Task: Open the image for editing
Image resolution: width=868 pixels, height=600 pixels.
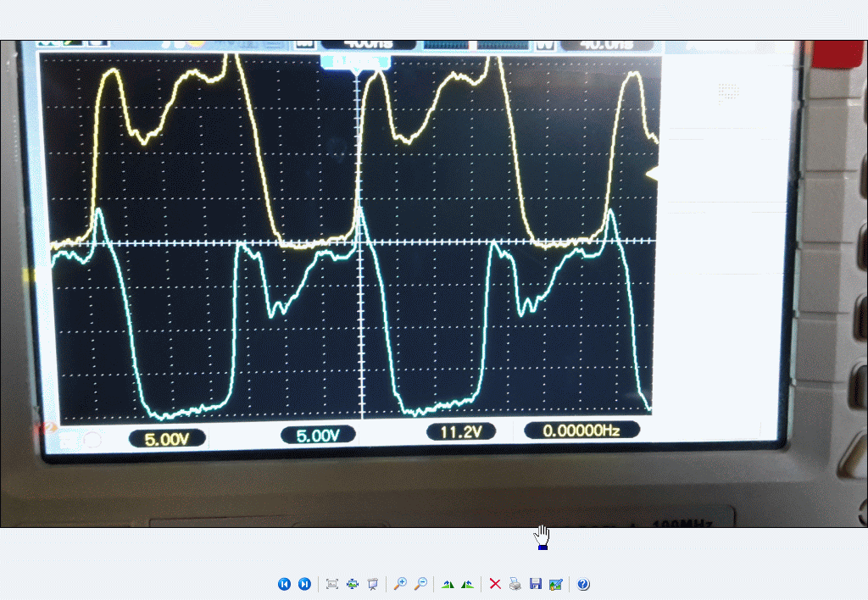Action: (555, 584)
